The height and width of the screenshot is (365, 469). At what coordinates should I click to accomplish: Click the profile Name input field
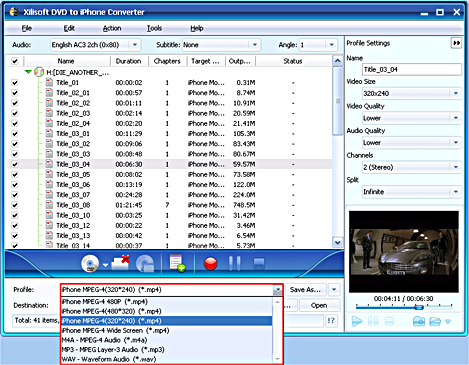tap(412, 70)
